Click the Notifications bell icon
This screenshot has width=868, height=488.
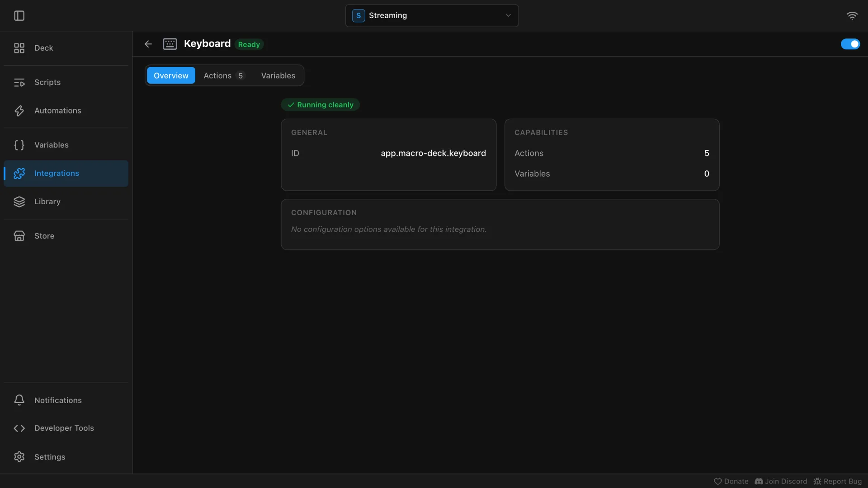tap(19, 400)
